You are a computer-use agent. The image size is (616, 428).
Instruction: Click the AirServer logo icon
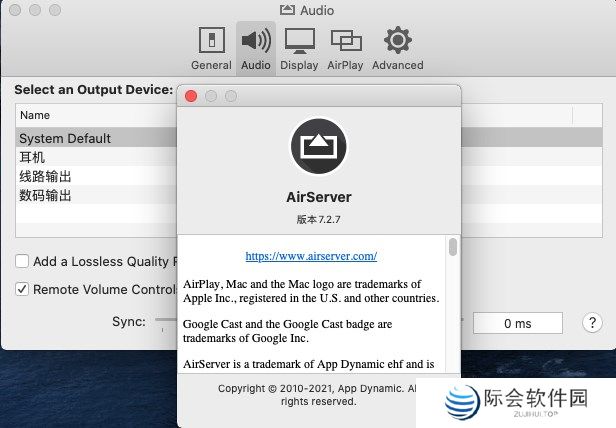coord(318,147)
